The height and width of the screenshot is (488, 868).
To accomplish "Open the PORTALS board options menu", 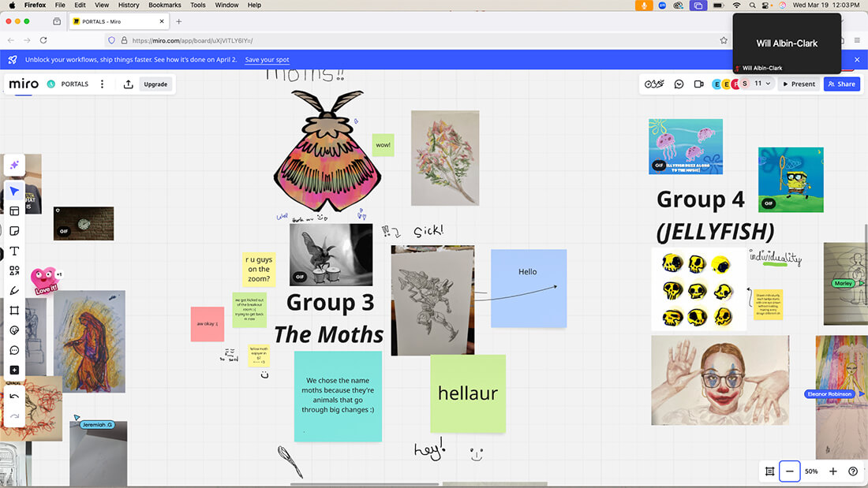I will point(102,84).
